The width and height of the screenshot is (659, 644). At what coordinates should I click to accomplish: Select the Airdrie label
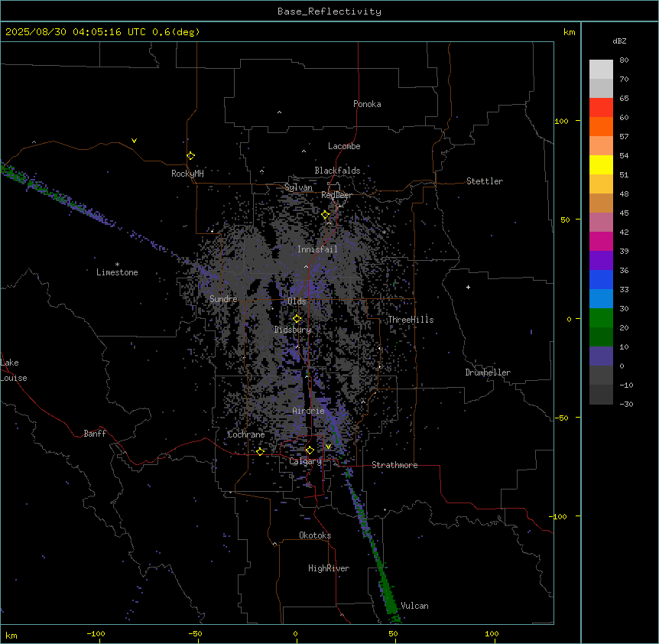[x=308, y=411]
